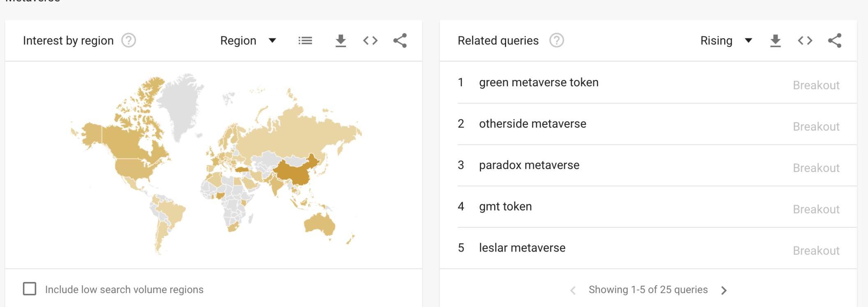This screenshot has height=307, width=868.
Task: Embed the Related queries widget
Action: click(x=805, y=41)
